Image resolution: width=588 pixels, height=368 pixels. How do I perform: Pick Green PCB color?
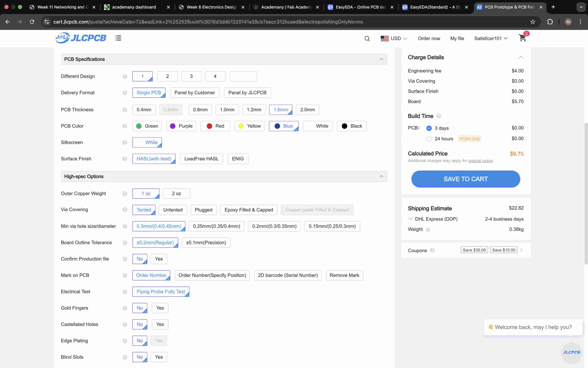coord(147,126)
